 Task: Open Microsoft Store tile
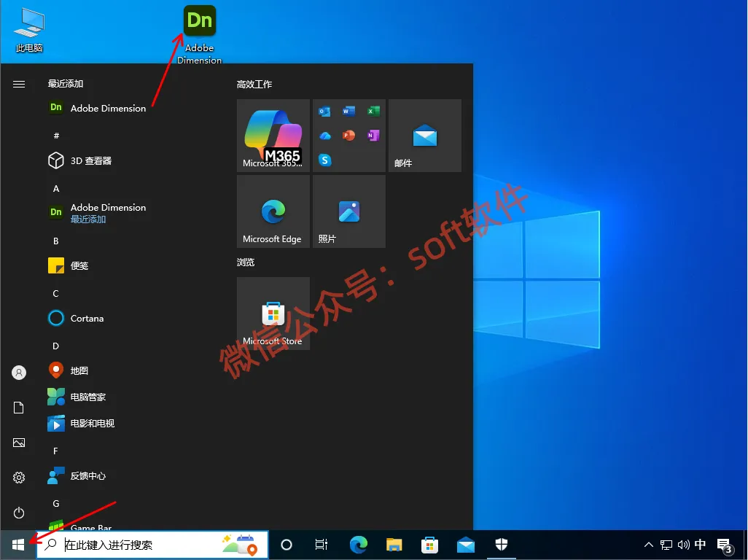click(x=273, y=314)
